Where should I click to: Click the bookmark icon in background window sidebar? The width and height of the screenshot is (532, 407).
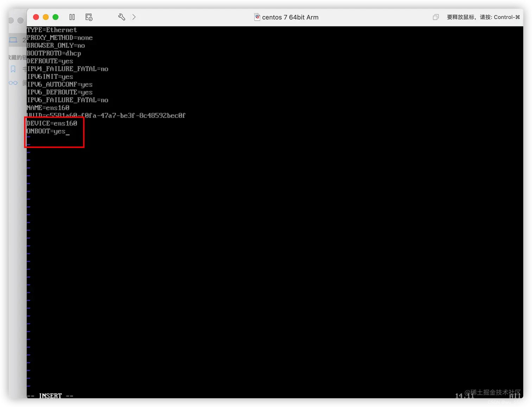[13, 69]
